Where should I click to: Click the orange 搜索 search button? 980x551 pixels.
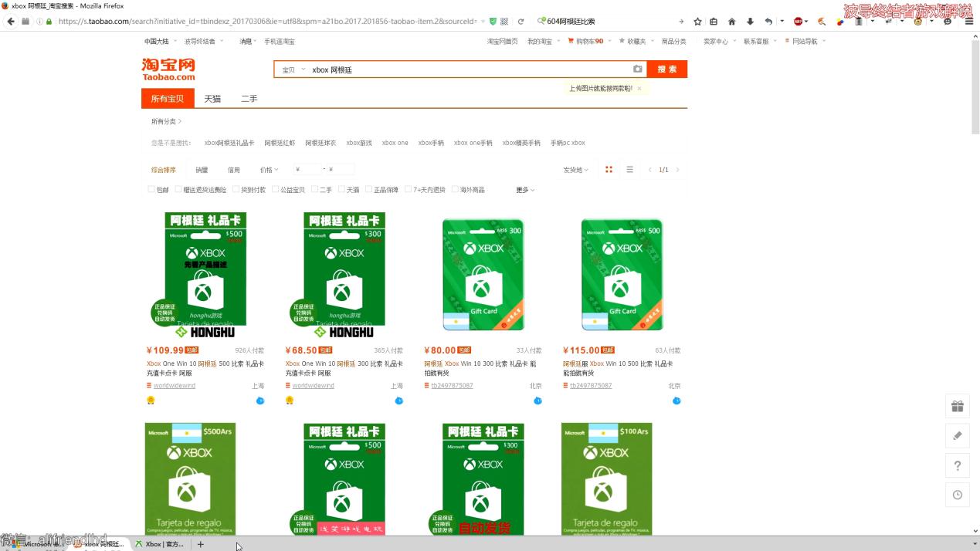click(666, 69)
